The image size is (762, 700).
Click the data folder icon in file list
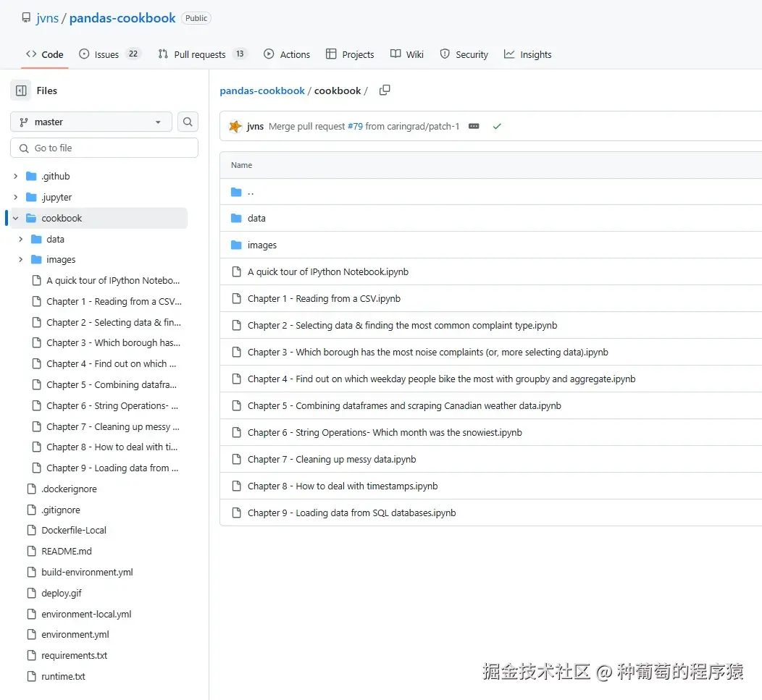[x=236, y=218]
